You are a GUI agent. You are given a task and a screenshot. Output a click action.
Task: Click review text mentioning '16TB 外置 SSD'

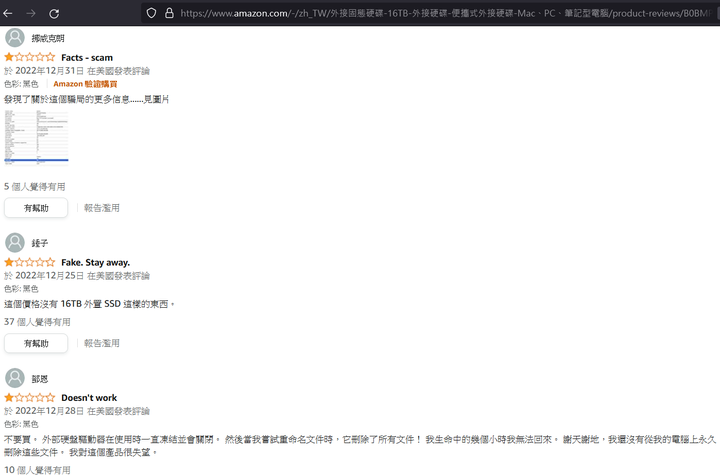(90, 304)
